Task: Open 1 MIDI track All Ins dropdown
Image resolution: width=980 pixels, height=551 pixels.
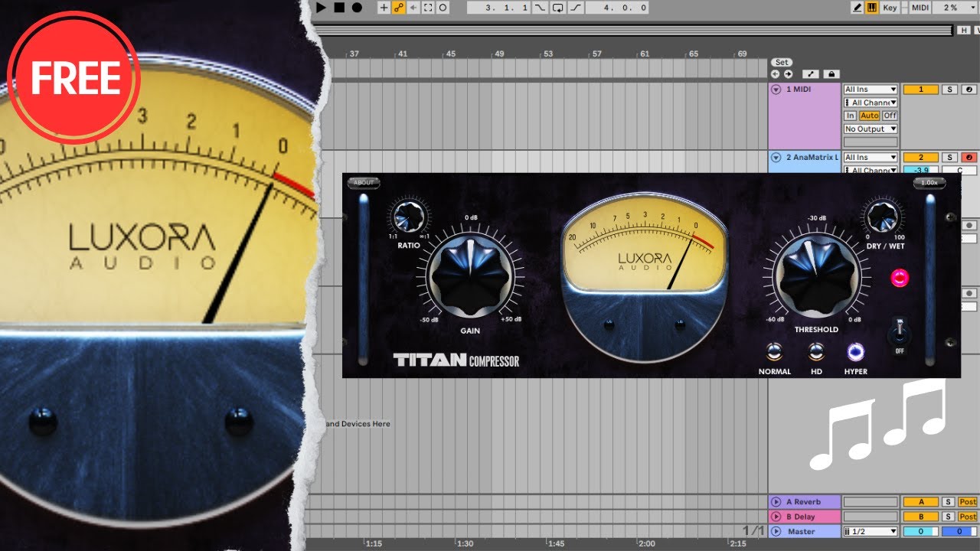Action: [871, 90]
